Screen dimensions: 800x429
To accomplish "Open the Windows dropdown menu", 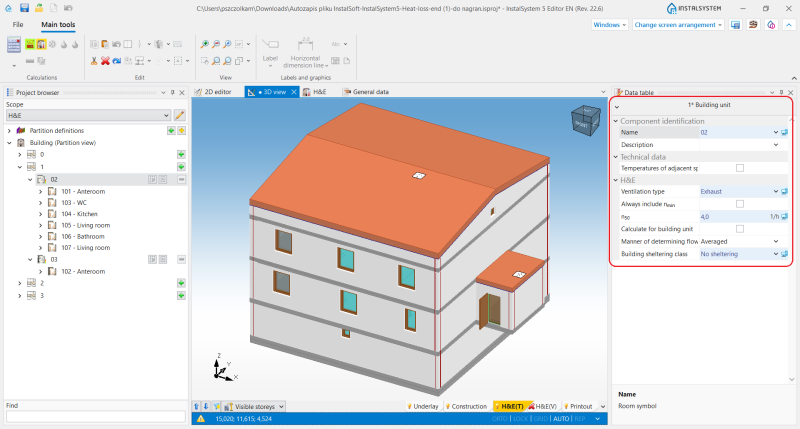I will [x=609, y=25].
